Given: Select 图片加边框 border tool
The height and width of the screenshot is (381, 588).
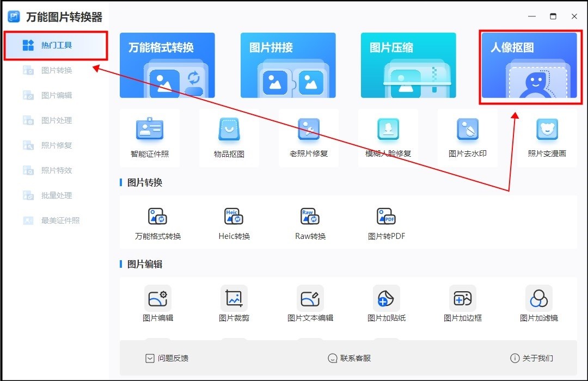Looking at the screenshot, I should [462, 303].
